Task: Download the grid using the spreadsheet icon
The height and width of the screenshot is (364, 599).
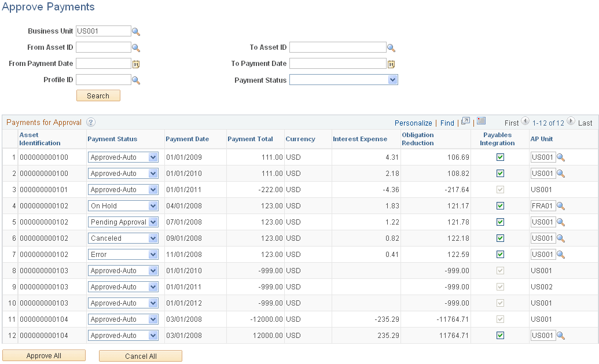Action: (482, 123)
